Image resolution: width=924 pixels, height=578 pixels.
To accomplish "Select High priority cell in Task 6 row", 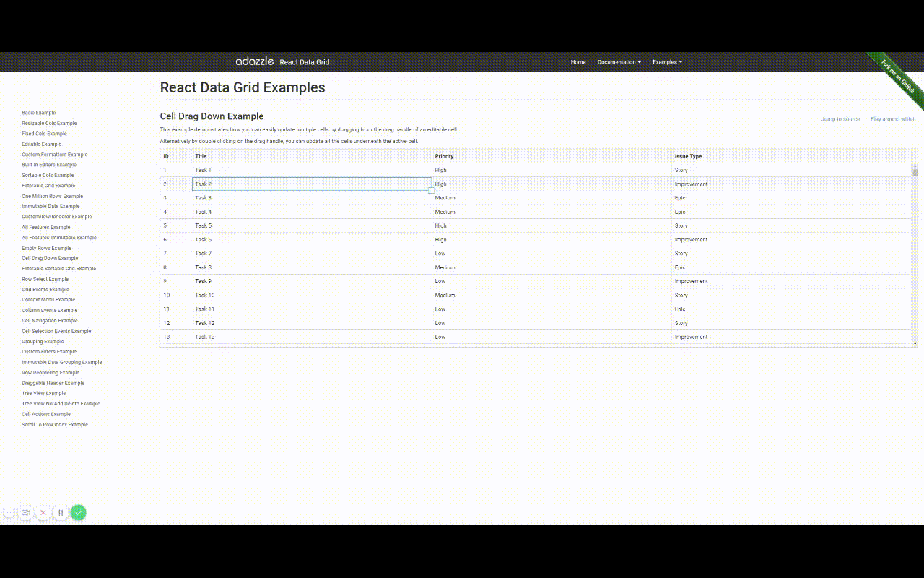I will (x=552, y=240).
